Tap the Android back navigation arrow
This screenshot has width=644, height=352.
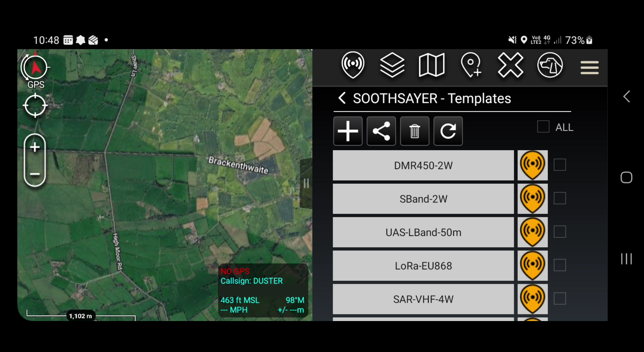[627, 97]
